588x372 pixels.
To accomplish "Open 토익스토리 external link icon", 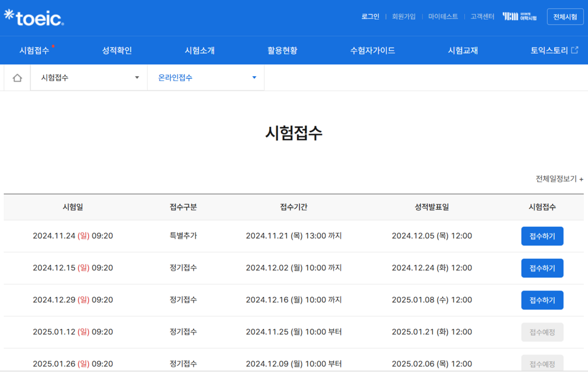I will click(x=574, y=50).
